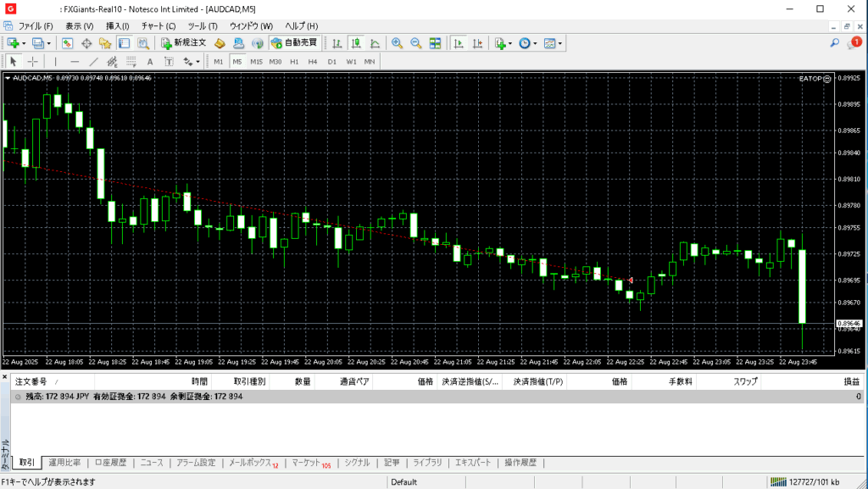Image resolution: width=868 pixels, height=489 pixels.
Task: Open the new chart dropdown arrow
Action: click(x=24, y=43)
